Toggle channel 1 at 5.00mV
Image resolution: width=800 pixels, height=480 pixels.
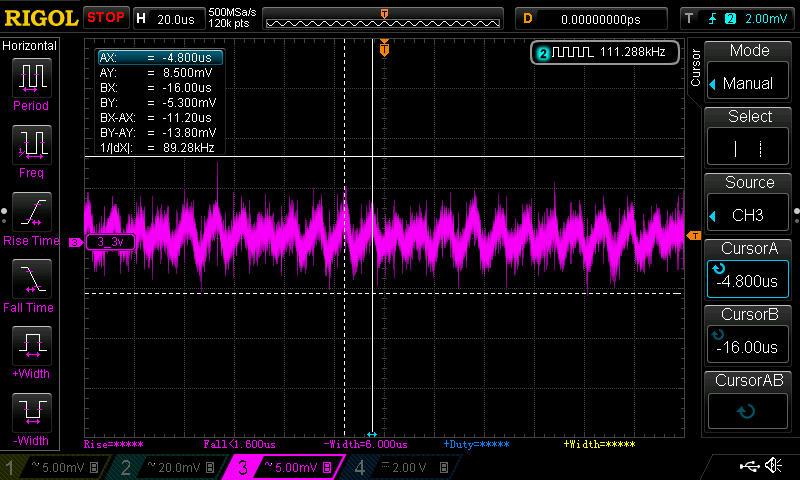pyautogui.click(x=55, y=467)
